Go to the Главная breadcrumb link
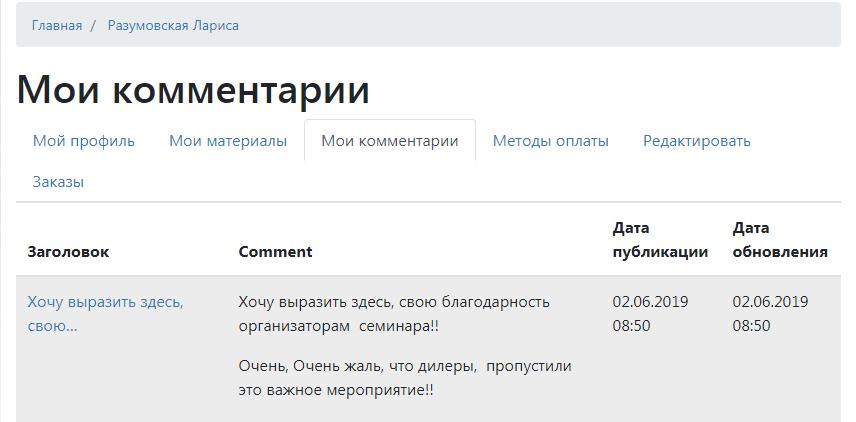This screenshot has height=422, width=856. tap(57, 25)
